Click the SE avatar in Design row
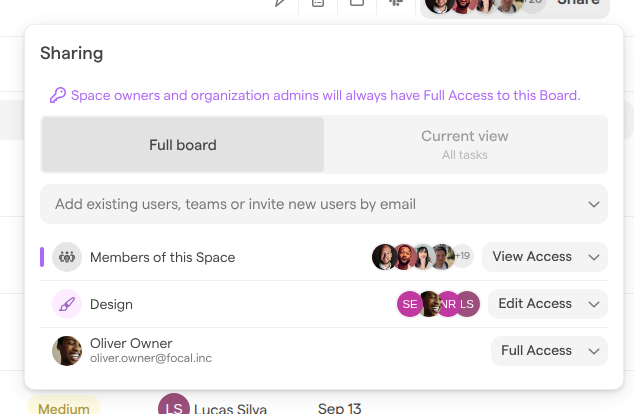This screenshot has width=634, height=414. tap(410, 304)
